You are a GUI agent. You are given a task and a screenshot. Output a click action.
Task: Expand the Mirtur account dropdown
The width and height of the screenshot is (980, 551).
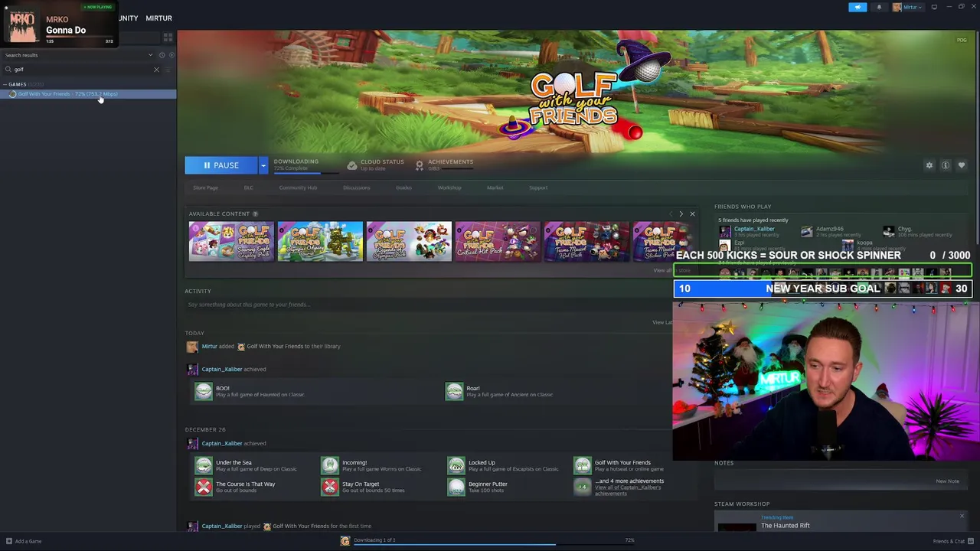coord(908,7)
